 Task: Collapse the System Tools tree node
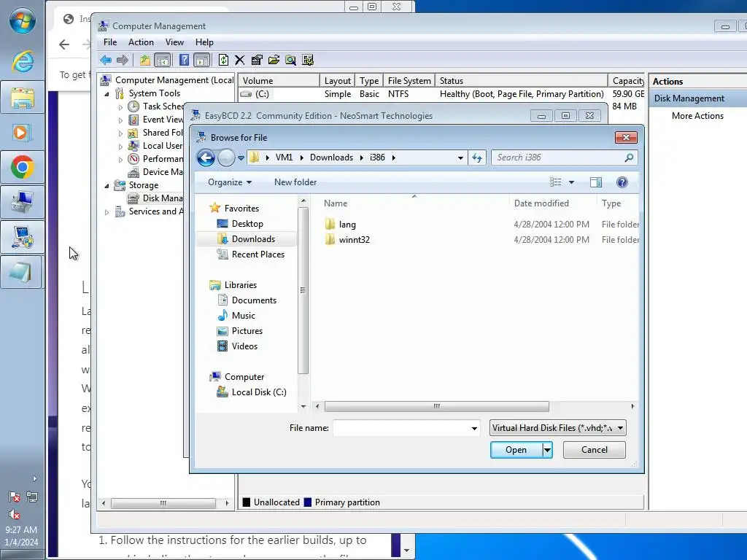tap(107, 94)
